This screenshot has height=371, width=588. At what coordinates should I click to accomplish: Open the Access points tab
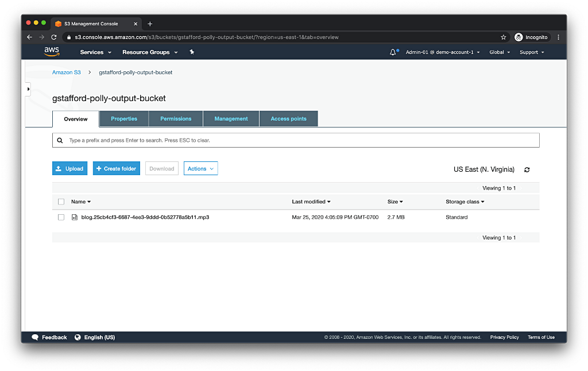pos(288,118)
